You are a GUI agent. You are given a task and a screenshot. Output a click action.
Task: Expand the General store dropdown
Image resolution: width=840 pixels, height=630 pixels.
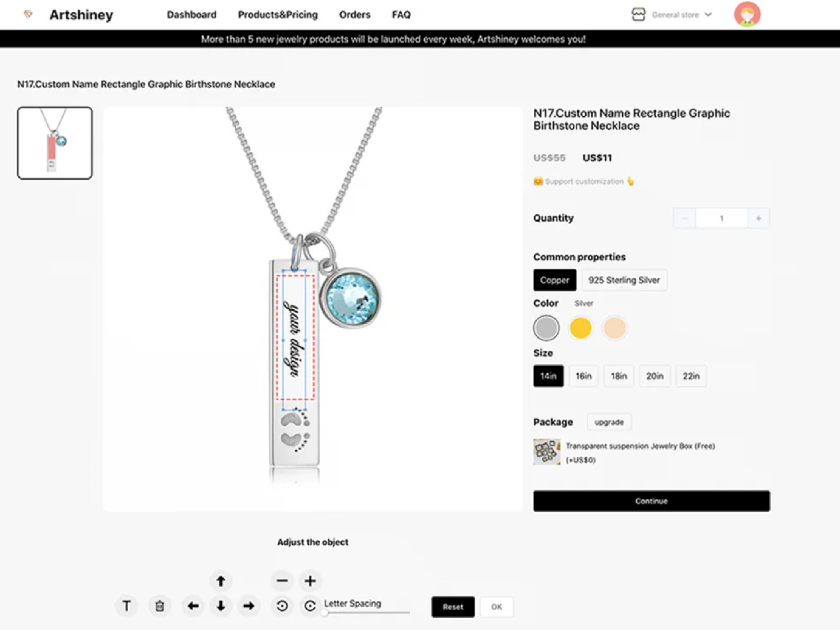pos(681,15)
